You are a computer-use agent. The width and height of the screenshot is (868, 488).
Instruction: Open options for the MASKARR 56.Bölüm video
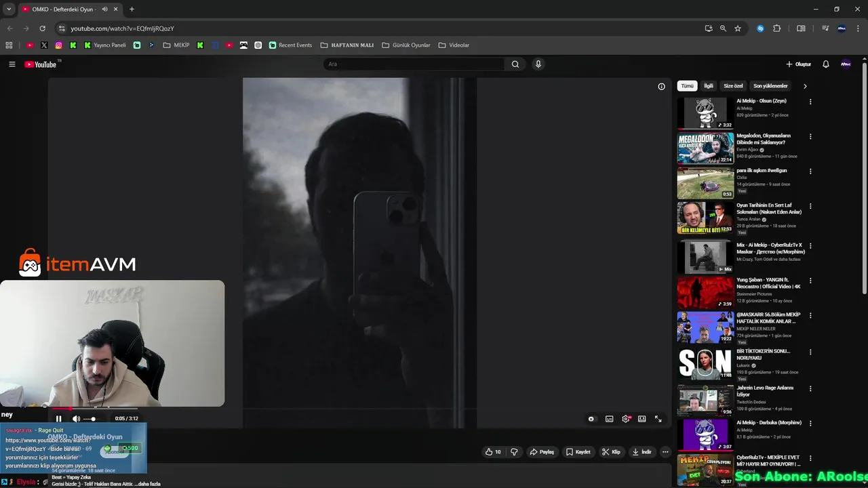click(x=810, y=316)
